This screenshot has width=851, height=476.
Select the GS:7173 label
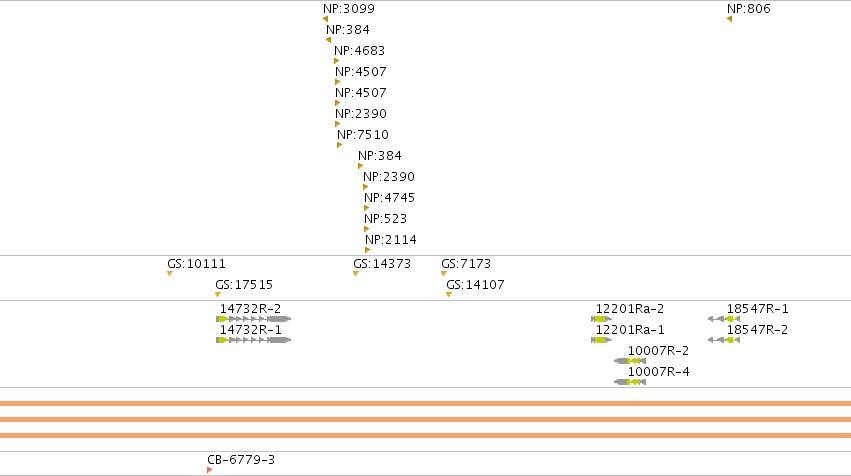tap(466, 264)
